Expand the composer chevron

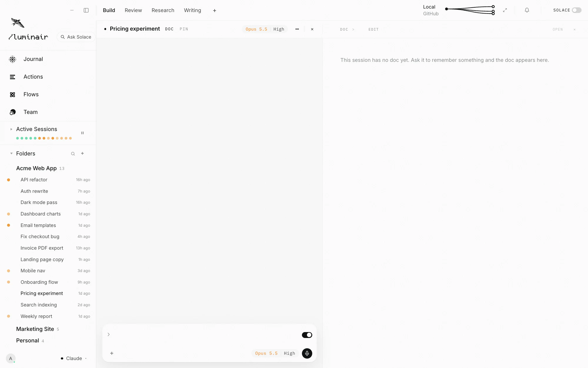[x=108, y=334]
